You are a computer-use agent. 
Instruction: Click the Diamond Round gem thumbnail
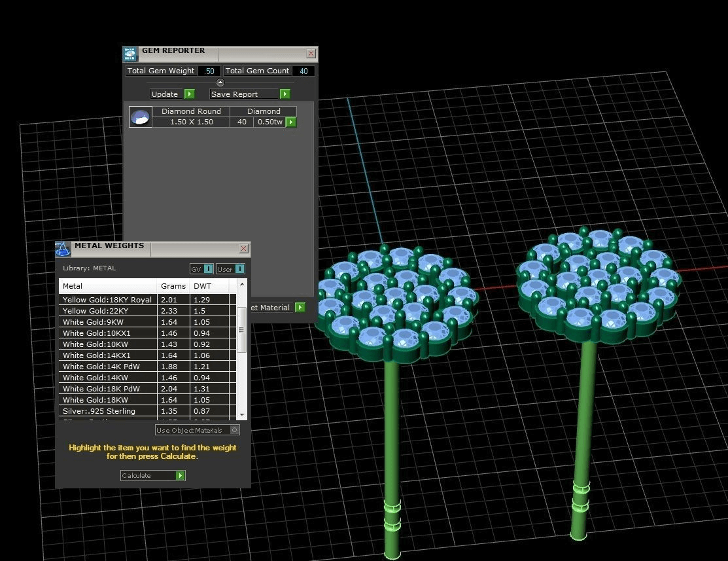(x=141, y=117)
